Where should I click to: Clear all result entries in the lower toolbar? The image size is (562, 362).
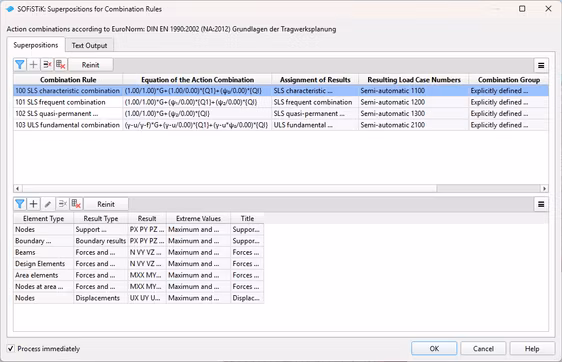(x=76, y=204)
